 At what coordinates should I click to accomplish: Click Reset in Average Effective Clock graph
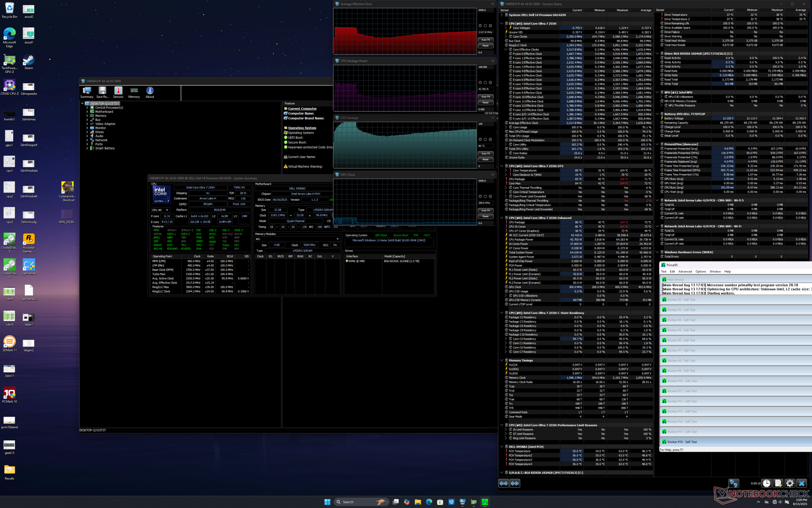(486, 46)
